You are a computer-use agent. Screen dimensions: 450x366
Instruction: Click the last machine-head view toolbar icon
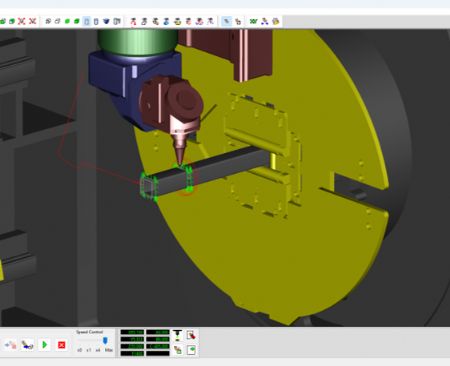(x=210, y=21)
